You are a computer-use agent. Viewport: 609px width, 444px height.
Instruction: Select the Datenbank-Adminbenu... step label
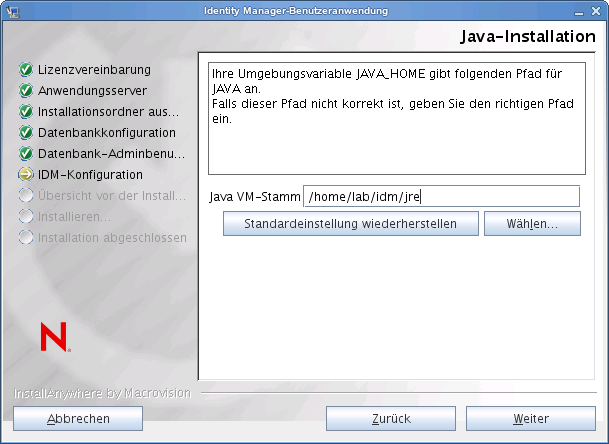click(x=111, y=153)
